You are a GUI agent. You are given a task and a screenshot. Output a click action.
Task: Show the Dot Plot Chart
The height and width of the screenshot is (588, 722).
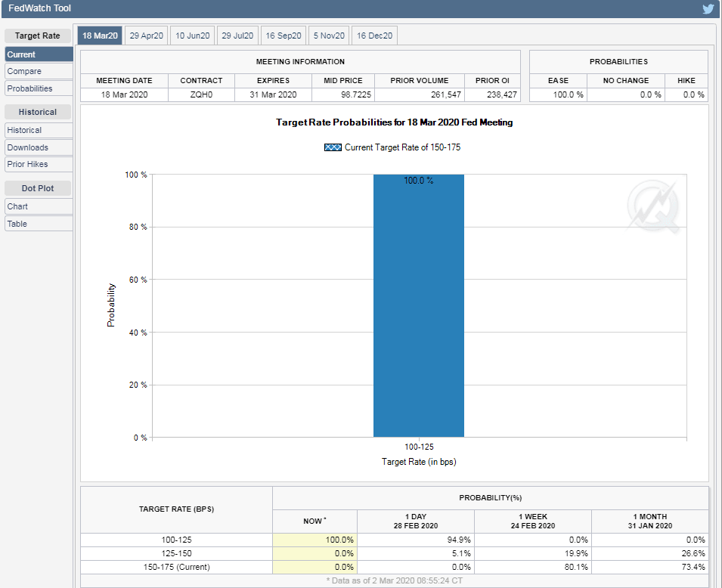point(39,206)
